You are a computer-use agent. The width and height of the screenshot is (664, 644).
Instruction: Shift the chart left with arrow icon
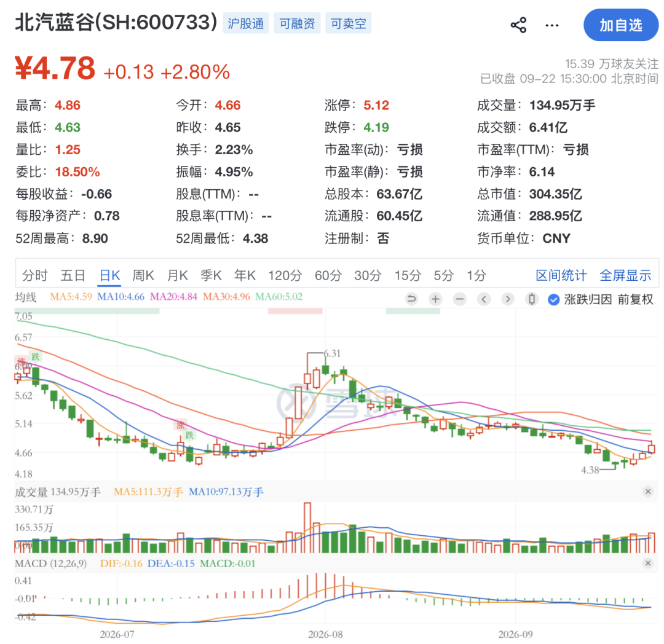(484, 299)
